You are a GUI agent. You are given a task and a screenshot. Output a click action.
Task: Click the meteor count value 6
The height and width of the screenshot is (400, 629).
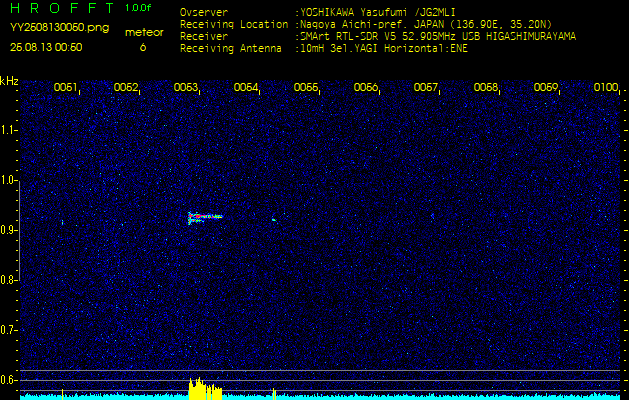point(143,47)
